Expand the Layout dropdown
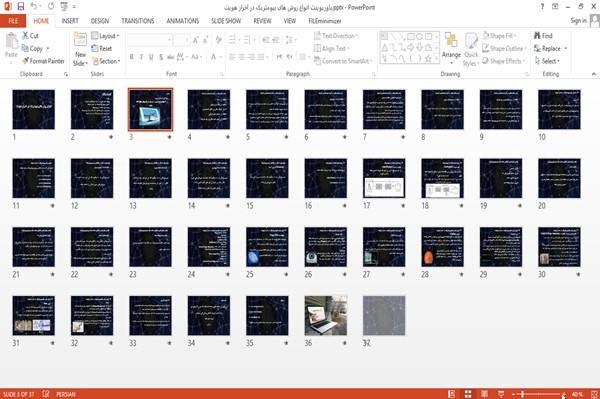 click(105, 36)
